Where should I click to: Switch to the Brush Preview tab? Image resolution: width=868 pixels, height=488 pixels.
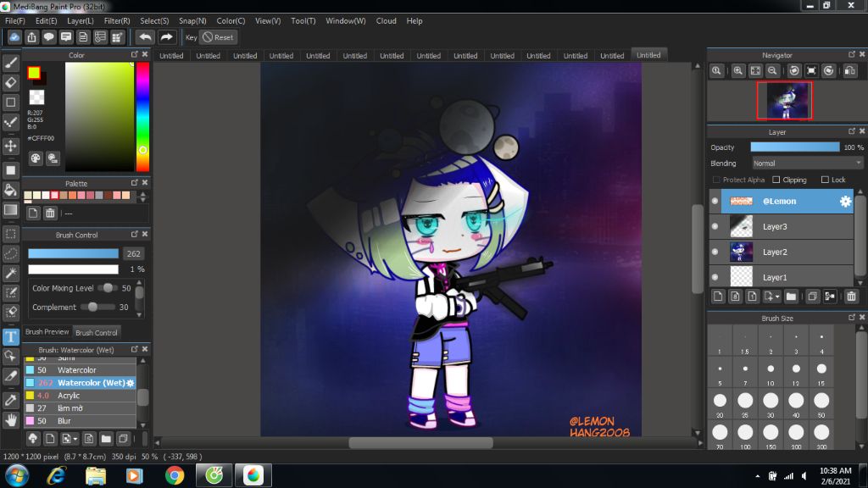pos(47,332)
